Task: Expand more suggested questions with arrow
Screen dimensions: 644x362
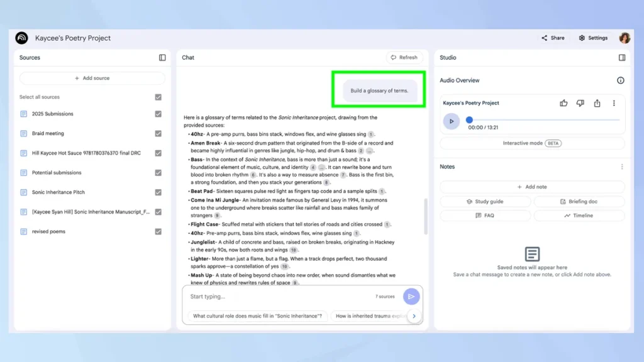Action: click(x=414, y=316)
